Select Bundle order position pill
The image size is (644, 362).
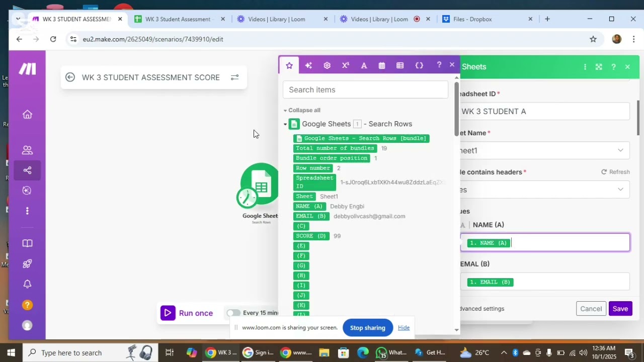(332, 158)
